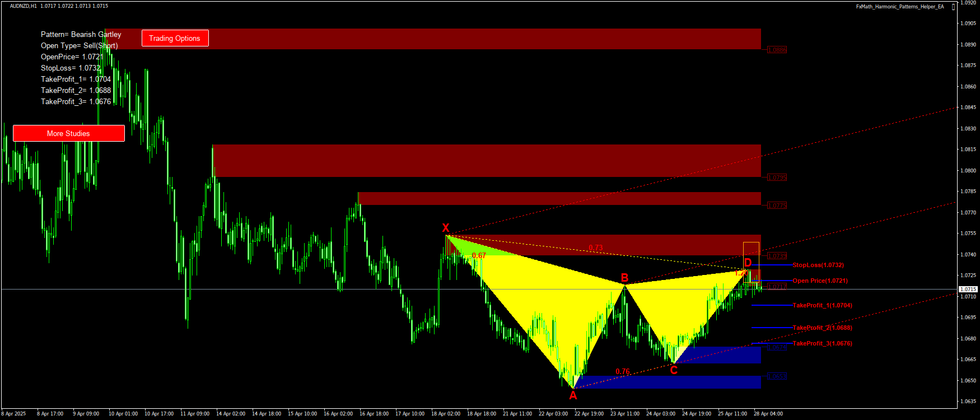Click the Trading Options button
The width and height of the screenshot is (980, 420).
click(x=175, y=38)
